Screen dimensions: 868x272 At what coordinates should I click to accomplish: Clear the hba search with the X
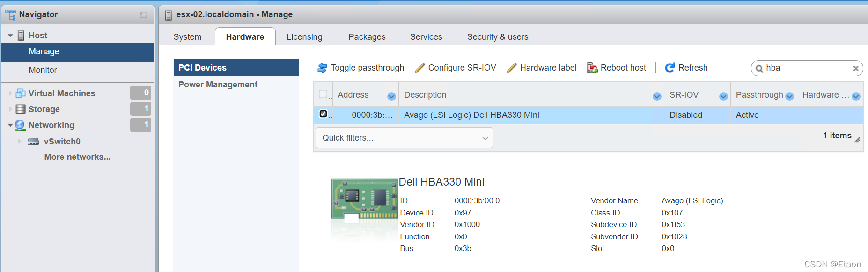(x=856, y=68)
